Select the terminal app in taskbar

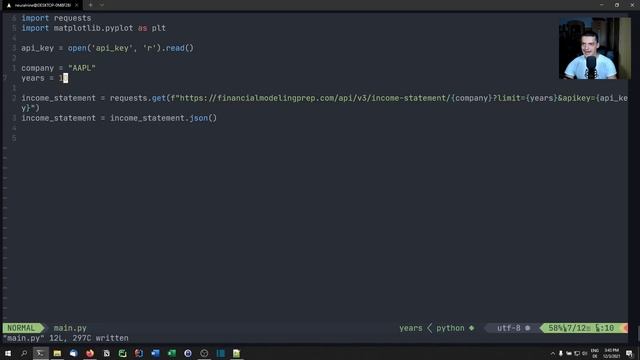(x=40, y=353)
